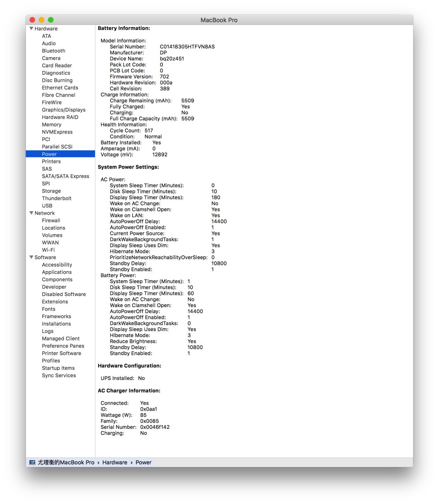Open WWAN entry
This screenshot has height=504, width=439.
click(x=50, y=243)
